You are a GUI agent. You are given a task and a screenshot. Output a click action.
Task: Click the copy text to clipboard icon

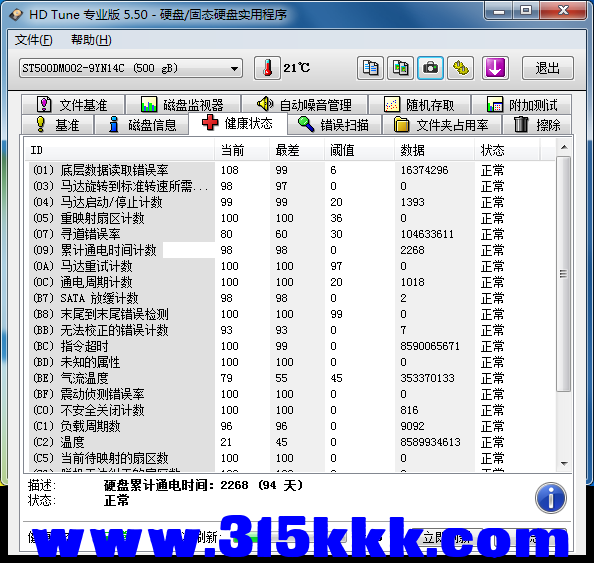[370, 68]
